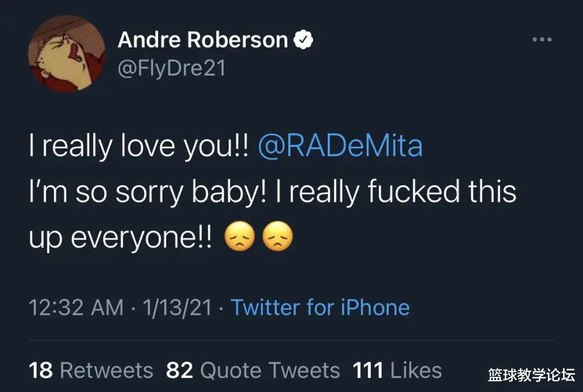View the 18 Retweets list
583x392 pixels.
[x=91, y=370]
